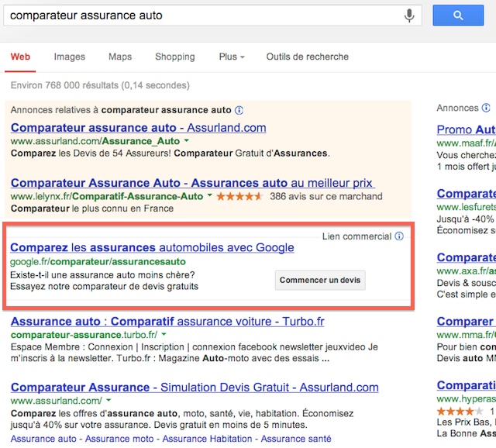Expand arrow next to www.assurland.com/ URL
This screenshot has height=448, width=496.
coord(108,400)
